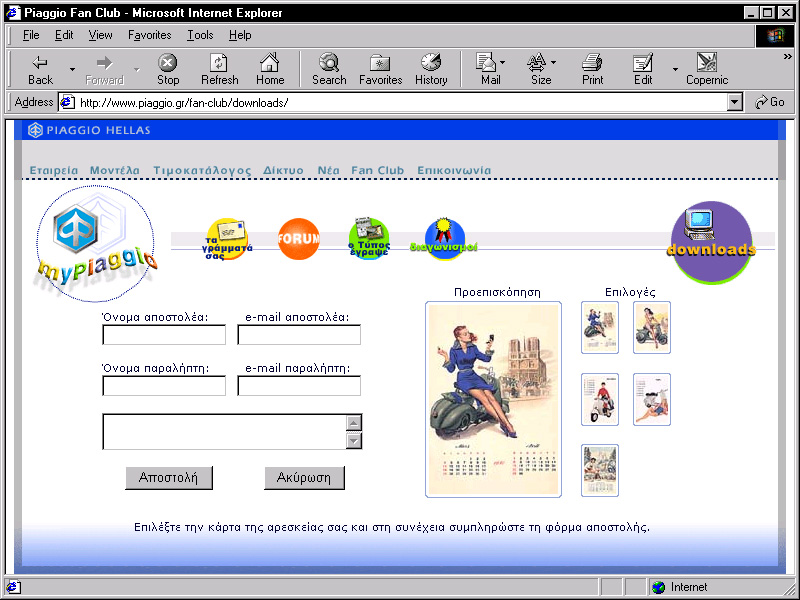This screenshot has width=800, height=600.
Task: Open the Μοντέλα navigation link
Action: pos(115,170)
